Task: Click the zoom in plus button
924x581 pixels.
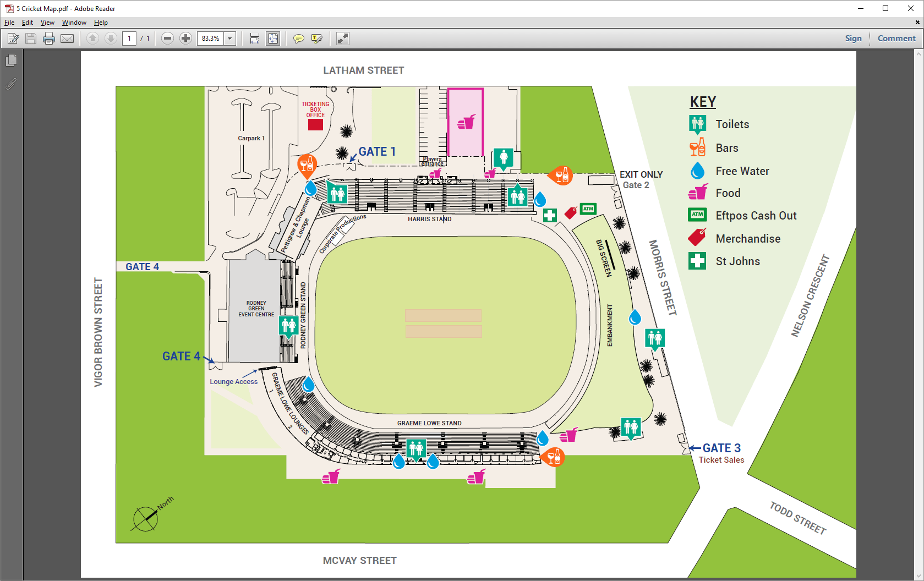Action: click(x=186, y=39)
